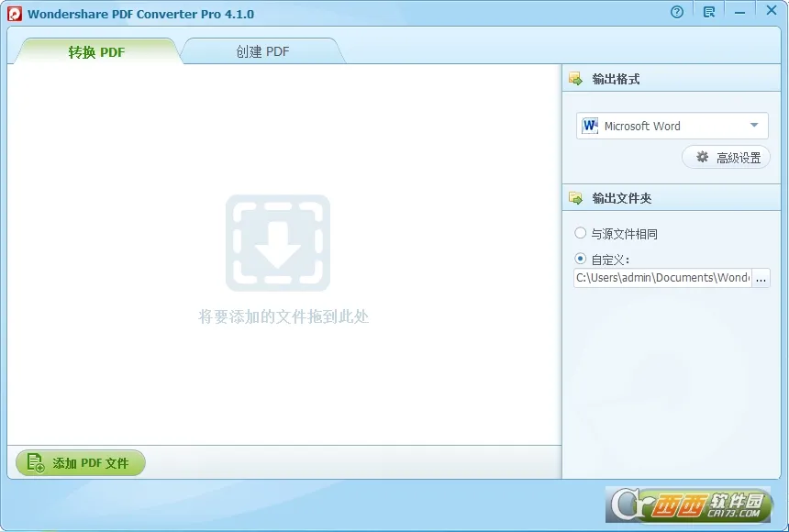The image size is (789, 532).
Task: Click the output folder path field
Action: click(x=662, y=278)
